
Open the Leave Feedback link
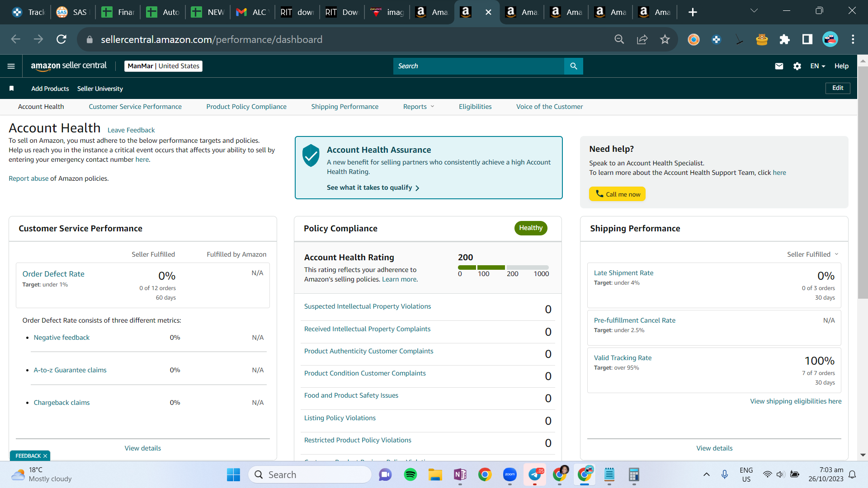point(131,130)
